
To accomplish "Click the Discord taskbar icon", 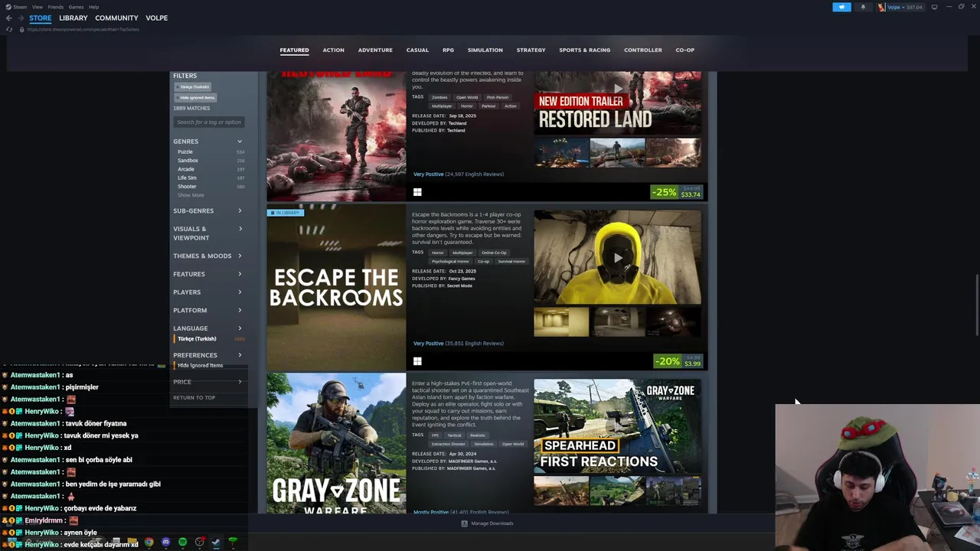I will pyautogui.click(x=165, y=542).
